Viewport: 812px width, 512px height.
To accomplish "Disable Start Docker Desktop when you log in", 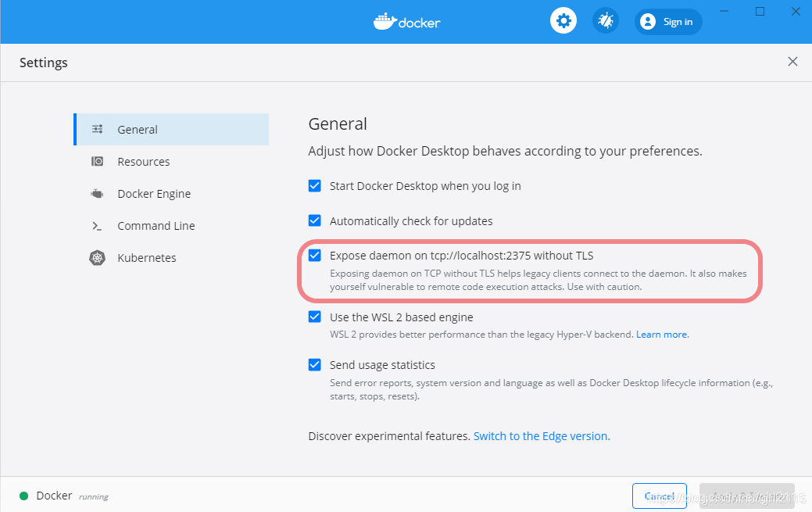I will (315, 186).
